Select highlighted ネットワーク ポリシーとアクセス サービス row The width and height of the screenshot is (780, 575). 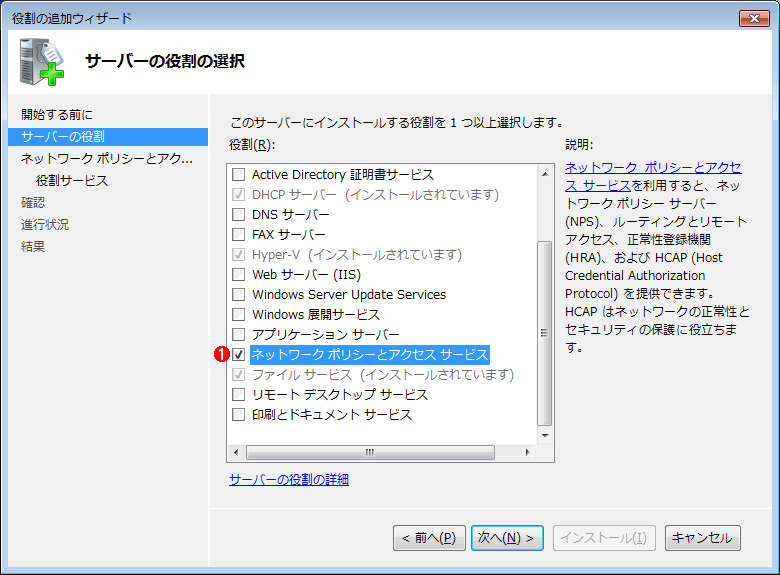coord(370,354)
